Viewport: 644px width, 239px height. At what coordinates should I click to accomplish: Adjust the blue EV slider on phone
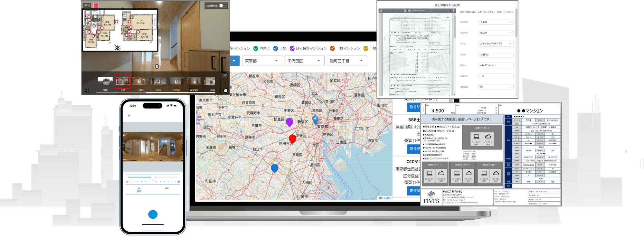[x=154, y=177]
